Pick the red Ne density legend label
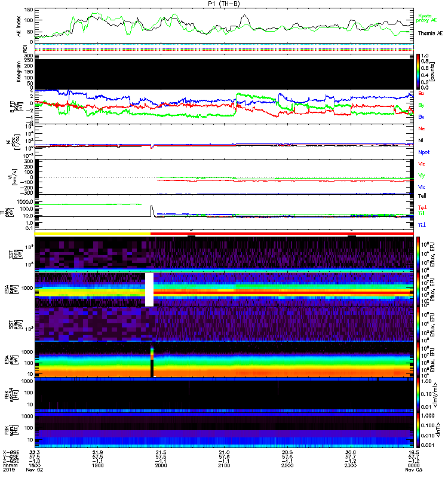 [422, 128]
